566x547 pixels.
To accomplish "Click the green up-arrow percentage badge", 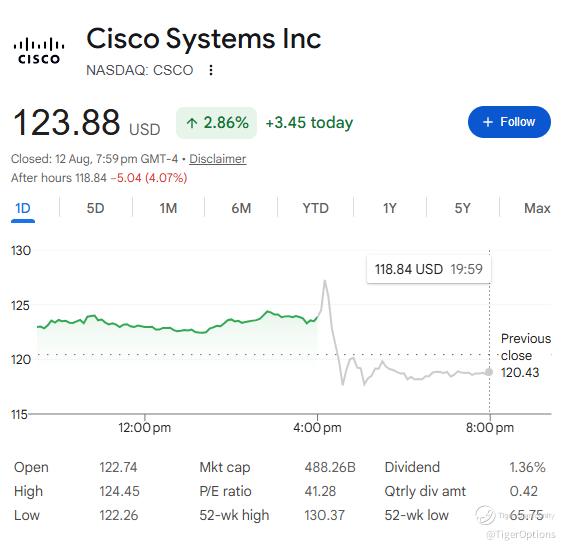I will click(217, 123).
